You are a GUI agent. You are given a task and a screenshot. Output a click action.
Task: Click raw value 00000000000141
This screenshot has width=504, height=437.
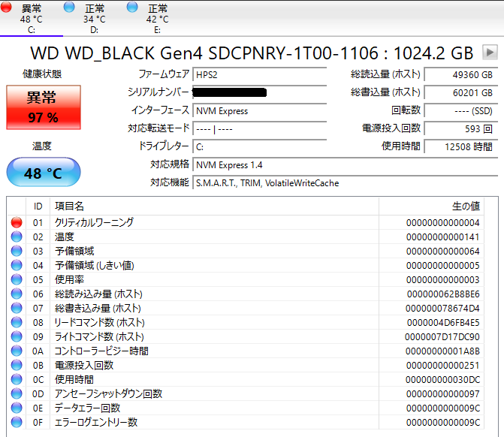click(442, 237)
